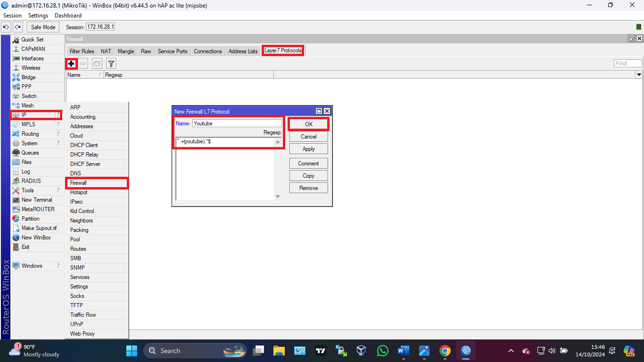Switch to Raw tab
Image resolution: width=644 pixels, height=362 pixels.
[x=146, y=51]
